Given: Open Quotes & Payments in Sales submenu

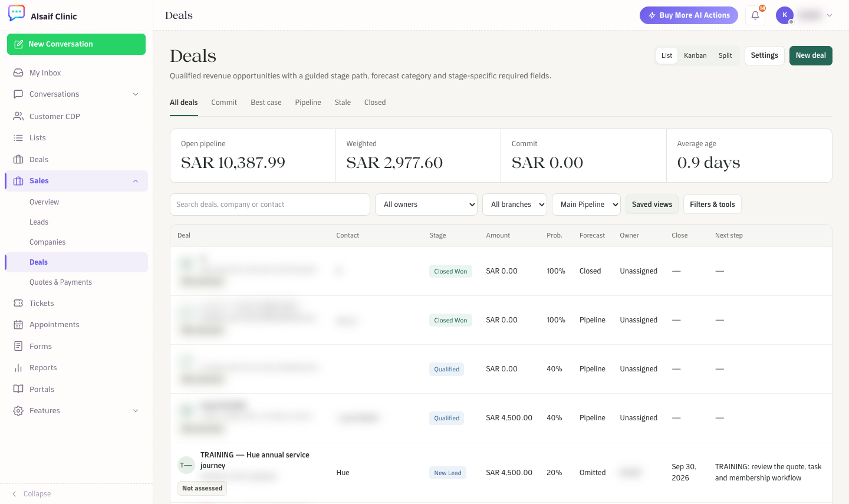Looking at the screenshot, I should coord(61,282).
